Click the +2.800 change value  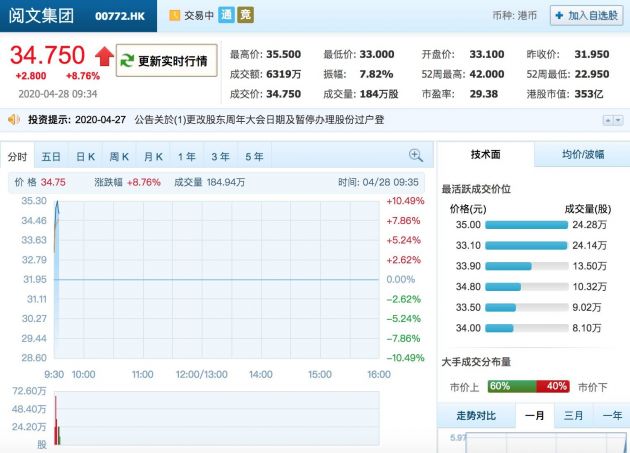coord(31,76)
